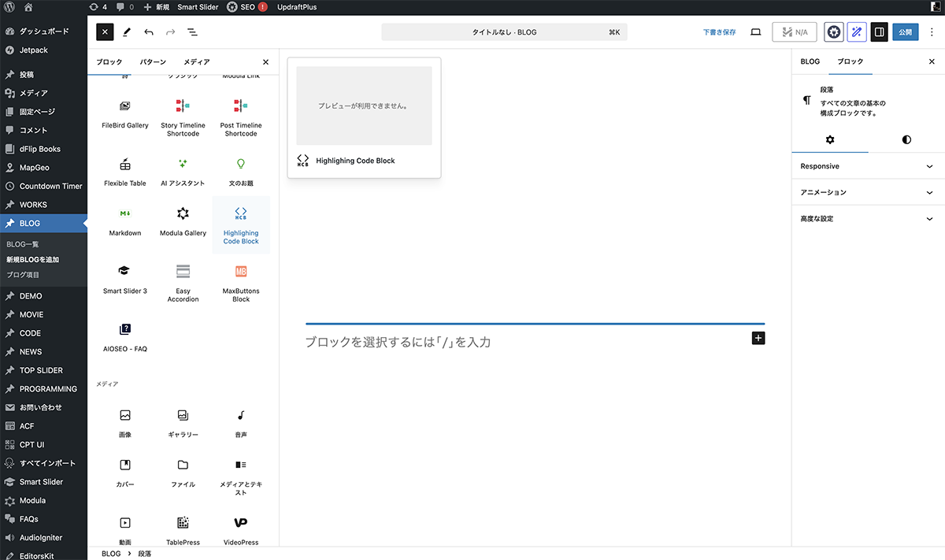Click the 下書き保存 save draft link
Image resolution: width=945 pixels, height=560 pixels.
click(719, 32)
